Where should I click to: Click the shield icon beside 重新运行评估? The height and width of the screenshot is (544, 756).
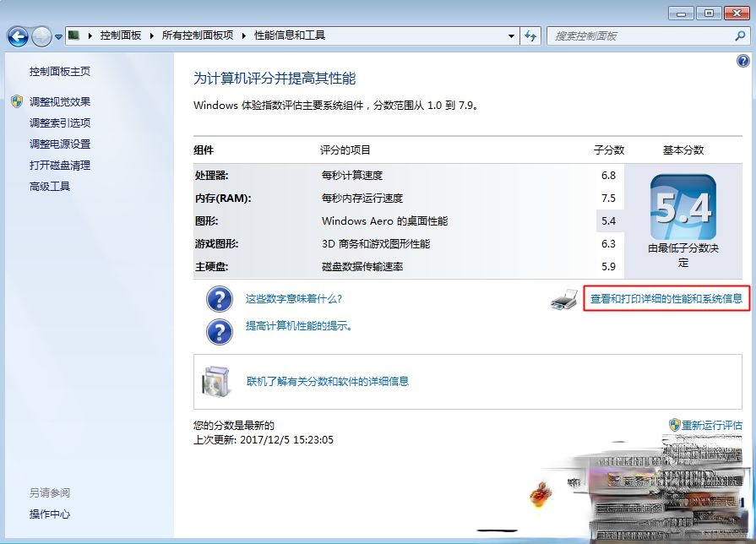pyautogui.click(x=674, y=425)
